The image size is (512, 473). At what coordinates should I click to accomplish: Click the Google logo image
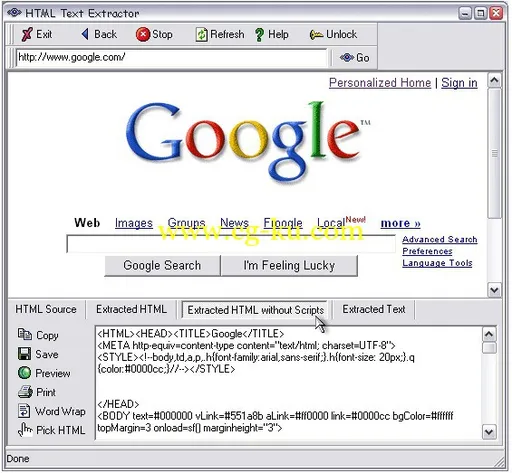[x=248, y=142]
